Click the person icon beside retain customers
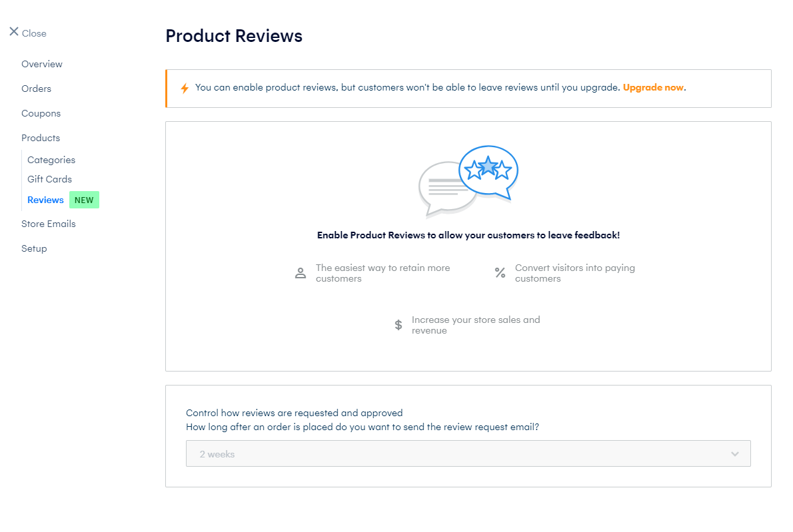The image size is (793, 532). point(301,274)
